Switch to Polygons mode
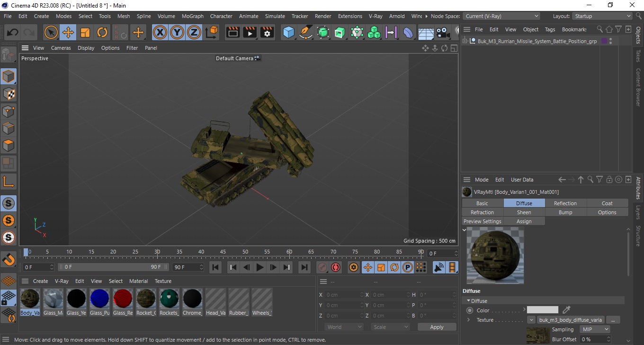Screen dimensions: 644x345 9,145
